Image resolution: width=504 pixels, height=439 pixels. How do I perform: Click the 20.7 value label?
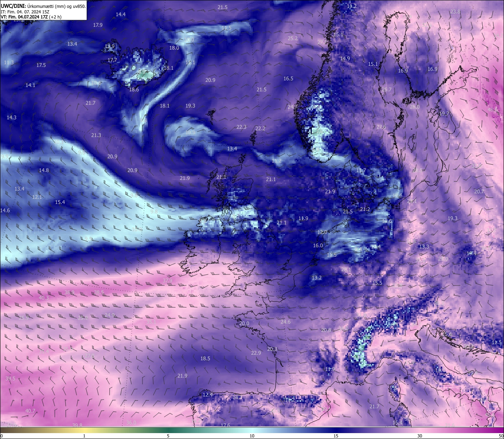pos(479,192)
